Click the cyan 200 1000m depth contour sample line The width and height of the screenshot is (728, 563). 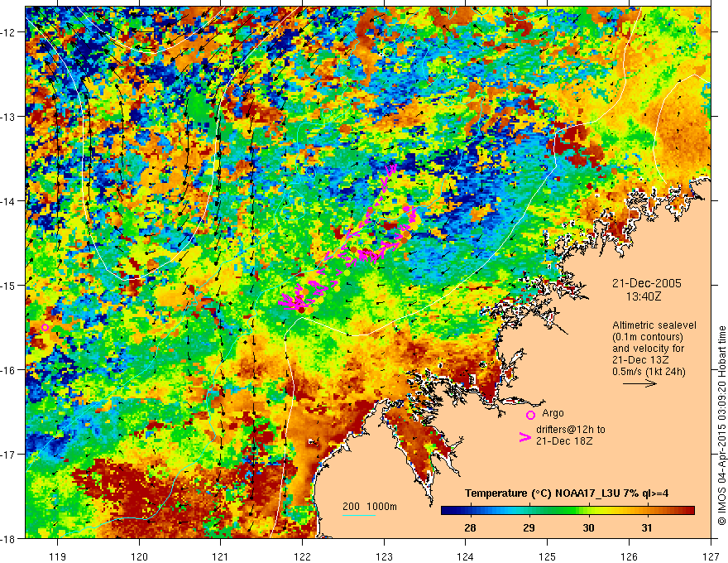359,515
